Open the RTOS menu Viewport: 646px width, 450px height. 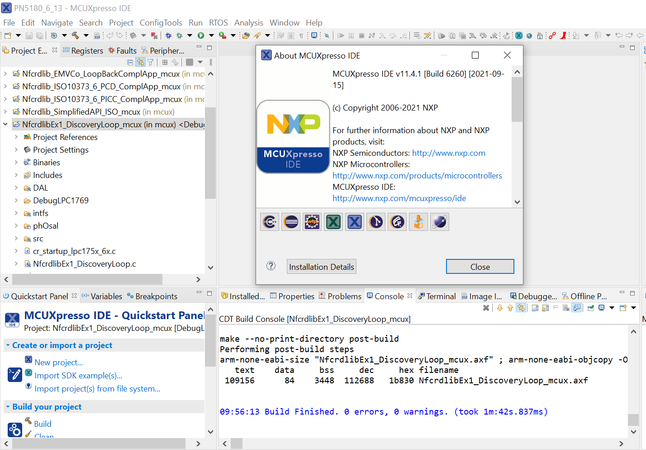218,23
